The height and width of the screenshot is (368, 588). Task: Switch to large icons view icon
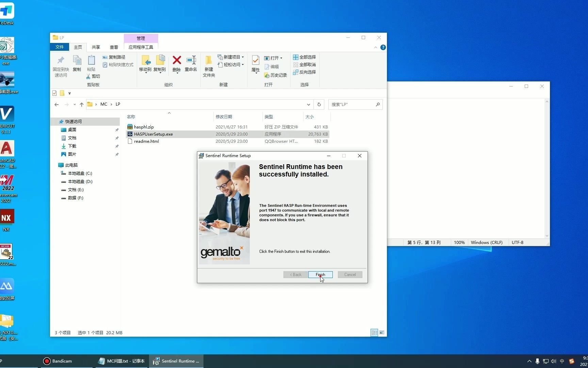382,333
